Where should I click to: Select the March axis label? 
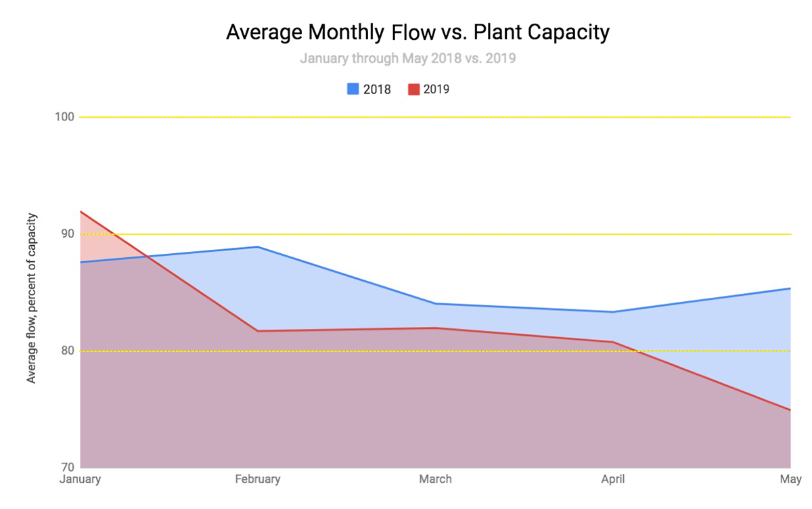pyautogui.click(x=435, y=479)
